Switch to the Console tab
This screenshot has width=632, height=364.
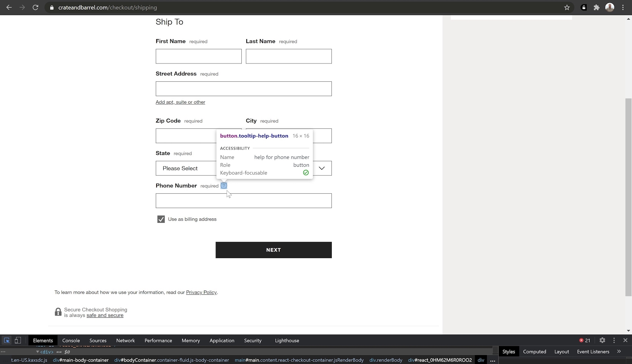pyautogui.click(x=71, y=340)
